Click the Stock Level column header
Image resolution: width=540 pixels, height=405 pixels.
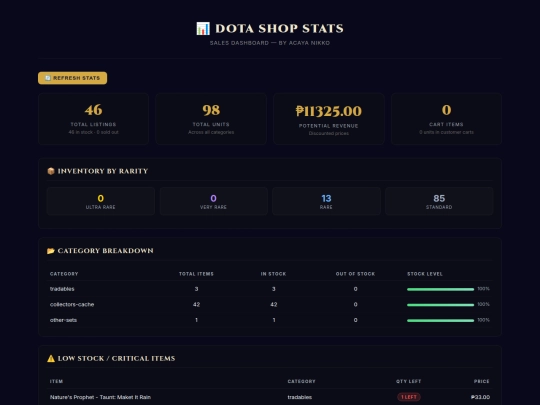tap(425, 274)
